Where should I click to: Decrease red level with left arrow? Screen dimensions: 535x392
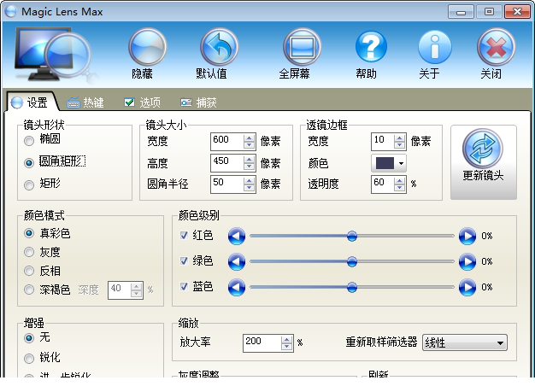pyautogui.click(x=237, y=236)
